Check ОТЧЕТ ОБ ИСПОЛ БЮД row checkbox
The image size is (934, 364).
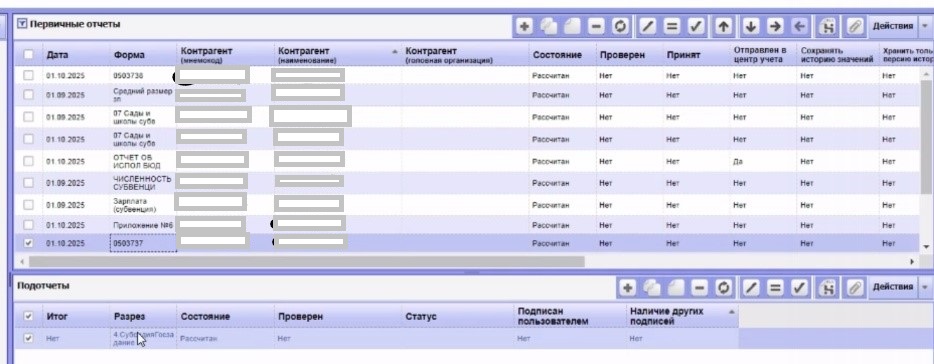coord(28,161)
